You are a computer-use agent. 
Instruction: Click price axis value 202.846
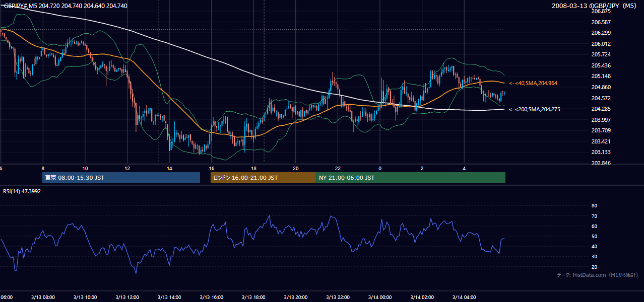[x=602, y=163]
